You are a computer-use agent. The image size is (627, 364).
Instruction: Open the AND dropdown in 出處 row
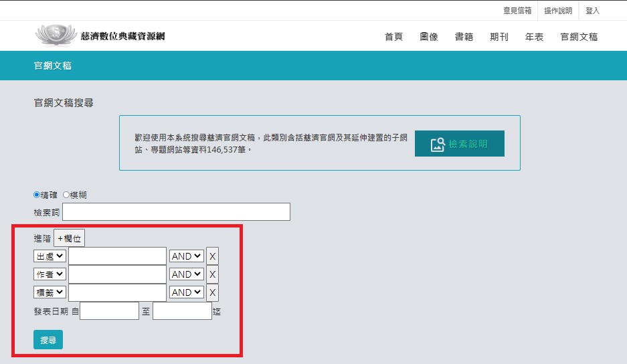[186, 256]
